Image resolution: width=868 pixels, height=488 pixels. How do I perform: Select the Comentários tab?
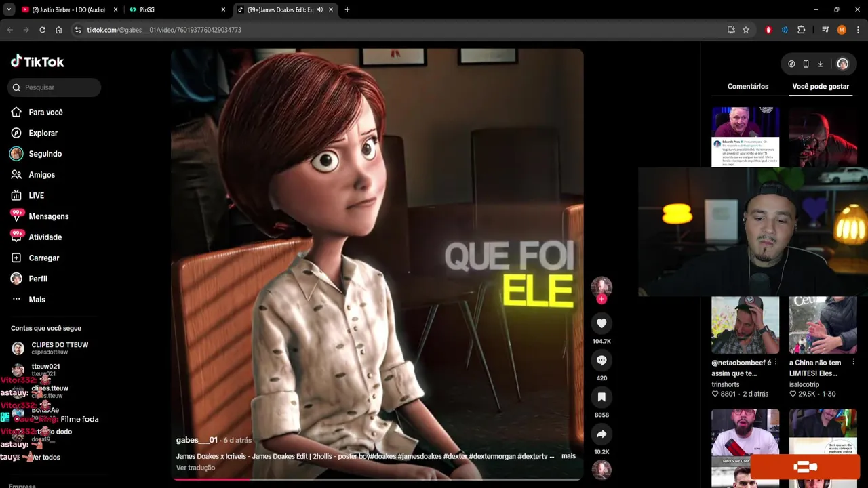click(748, 87)
